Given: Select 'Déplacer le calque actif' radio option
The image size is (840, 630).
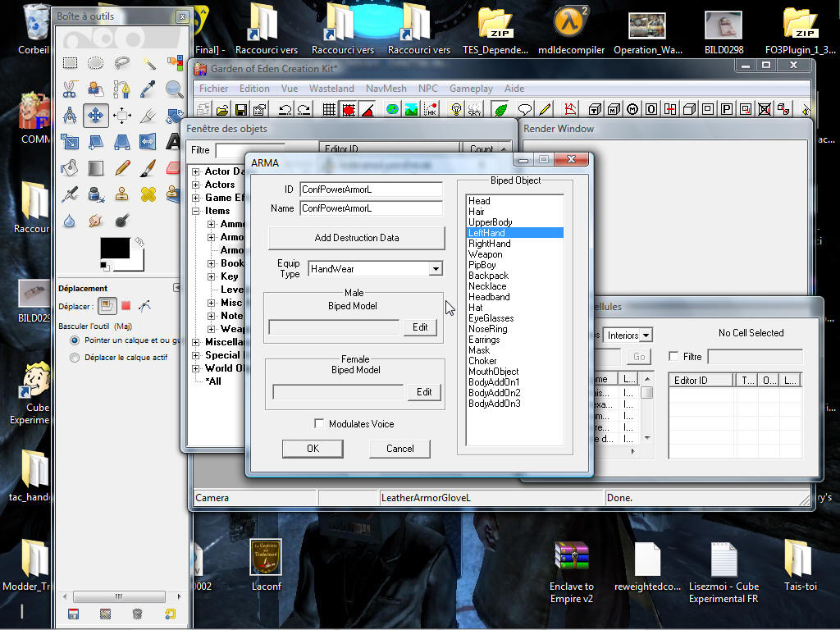Looking at the screenshot, I should [75, 358].
